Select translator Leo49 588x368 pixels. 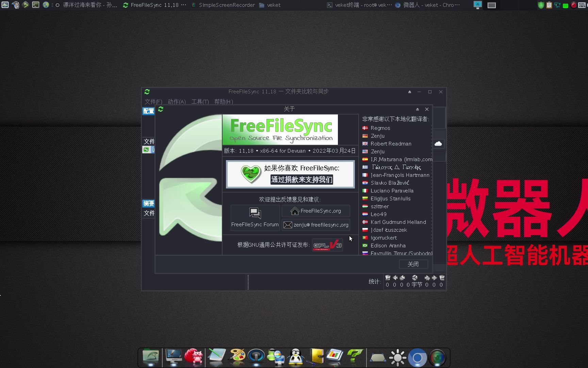(x=378, y=214)
